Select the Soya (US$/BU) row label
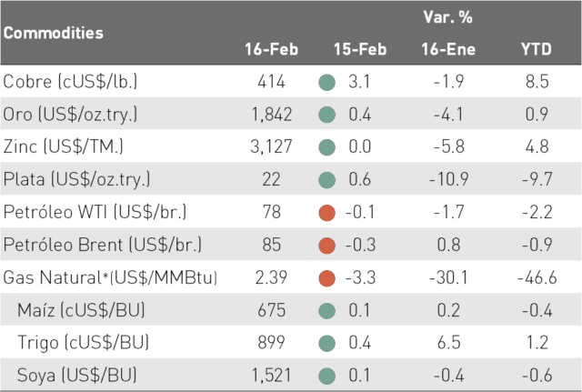582x392 pixels. (76, 376)
